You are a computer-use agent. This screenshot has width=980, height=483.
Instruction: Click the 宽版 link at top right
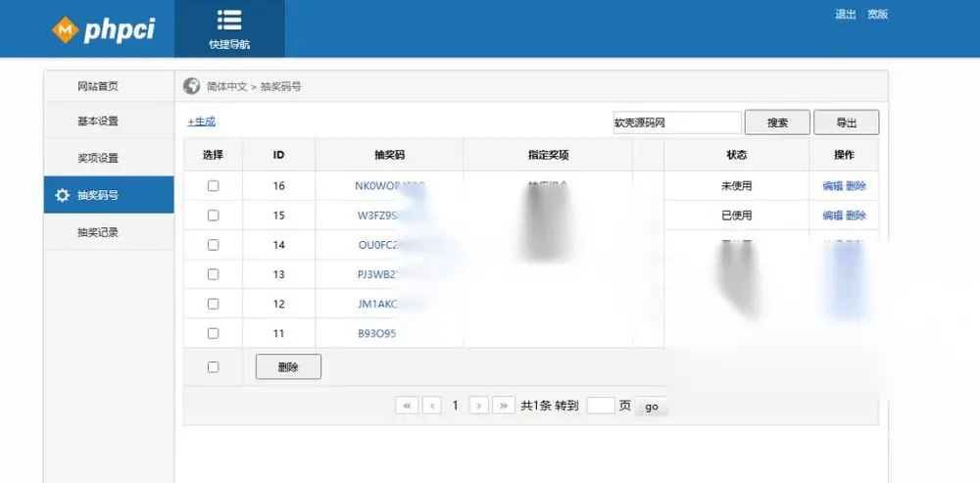click(877, 15)
